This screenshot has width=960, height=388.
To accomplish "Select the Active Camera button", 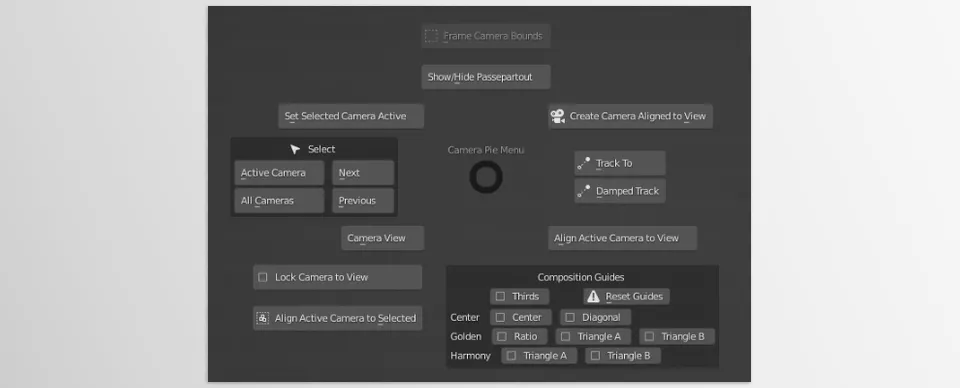I will 279,173.
